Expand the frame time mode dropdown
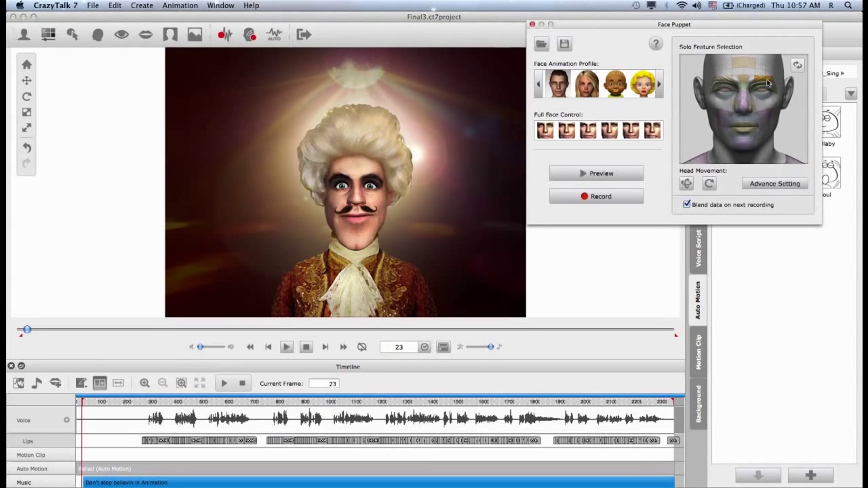The width and height of the screenshot is (868, 488). 424,347
